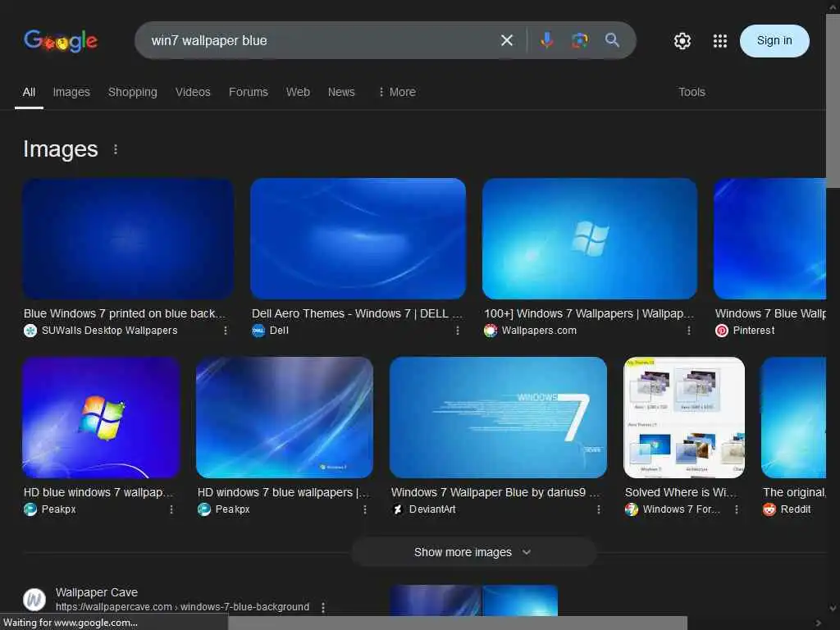Open the colorful Windows logo Peakpx thumbnail
Screen dimensions: 840x630
101,418
